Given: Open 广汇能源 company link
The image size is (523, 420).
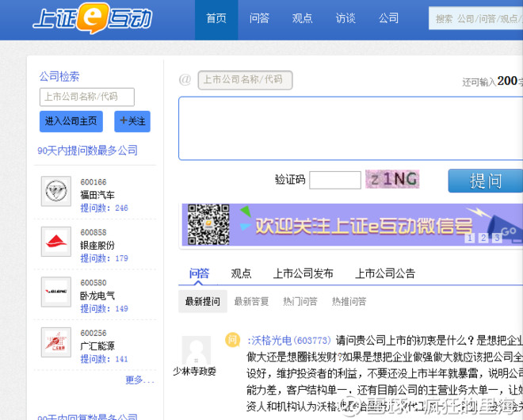Looking at the screenshot, I should tap(97, 346).
